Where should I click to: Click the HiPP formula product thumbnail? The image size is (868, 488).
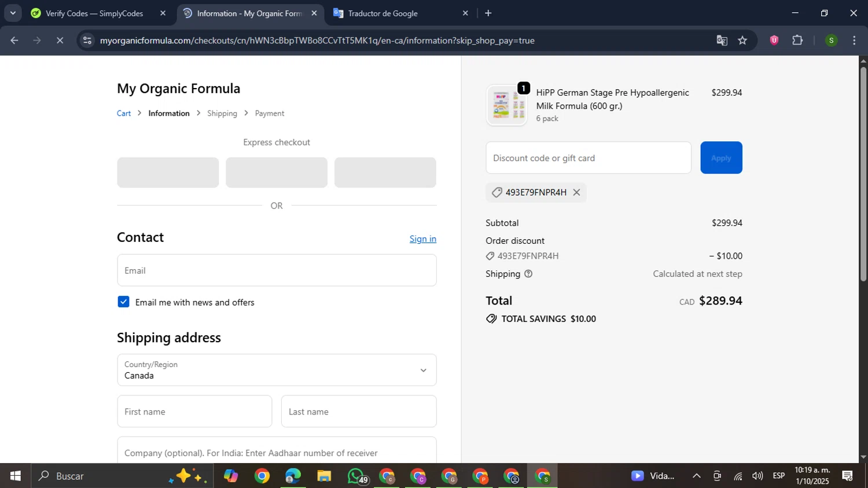506,105
